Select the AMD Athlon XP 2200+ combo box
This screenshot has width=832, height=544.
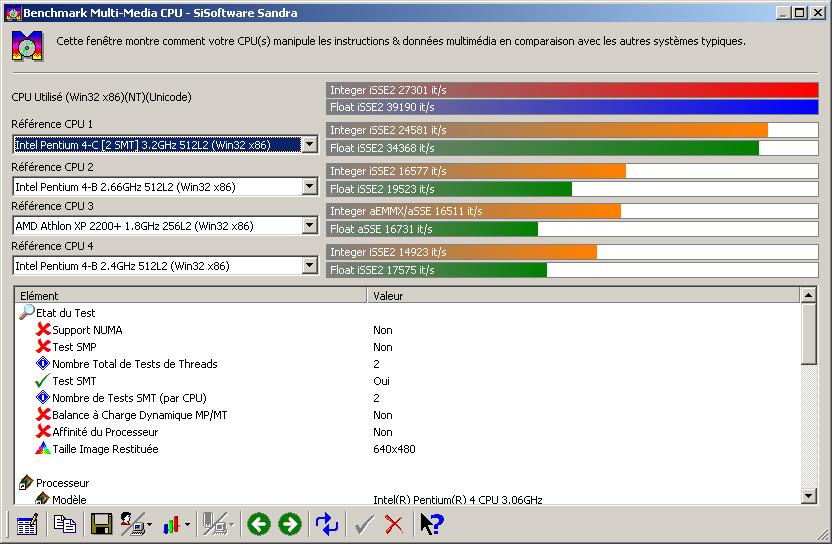tap(165, 226)
